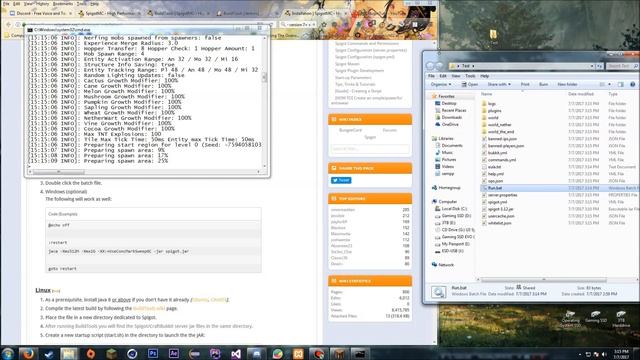
Task: Open XAMPP from the taskbar
Action: [x=298, y=353]
